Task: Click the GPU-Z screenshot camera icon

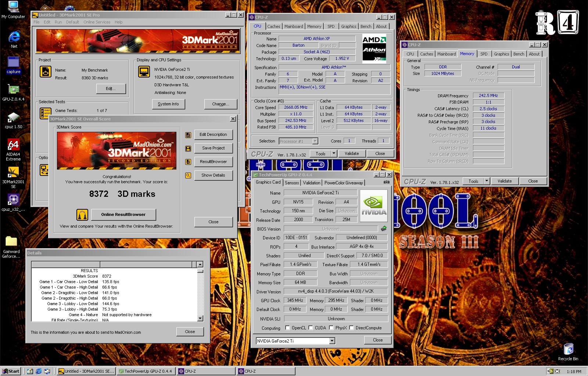Action: 386,182
